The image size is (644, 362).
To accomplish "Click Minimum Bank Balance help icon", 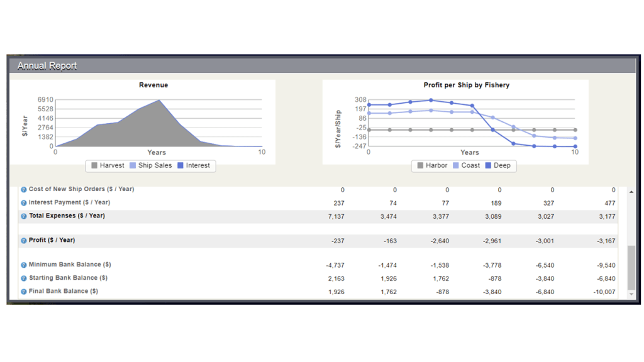I will [x=24, y=265].
